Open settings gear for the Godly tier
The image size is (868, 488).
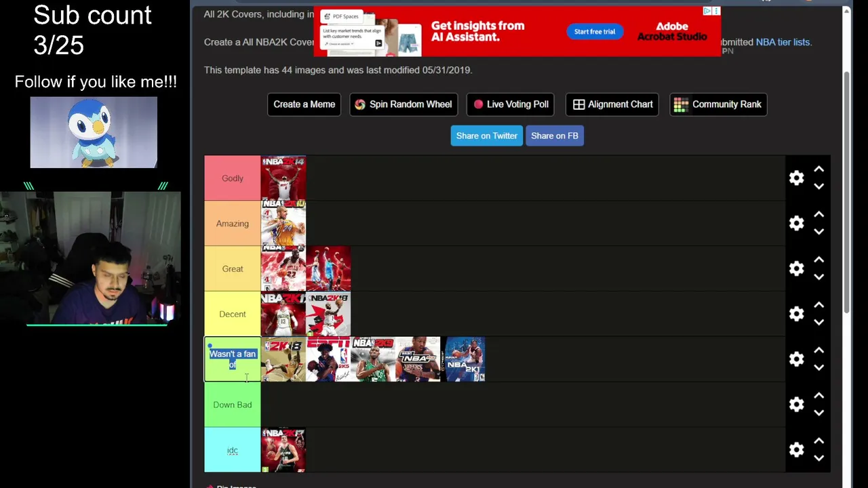tap(796, 178)
